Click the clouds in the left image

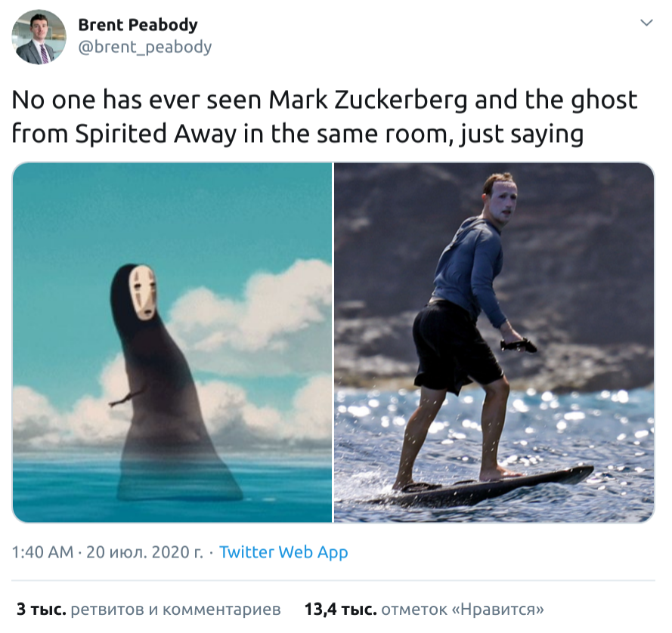(249, 308)
